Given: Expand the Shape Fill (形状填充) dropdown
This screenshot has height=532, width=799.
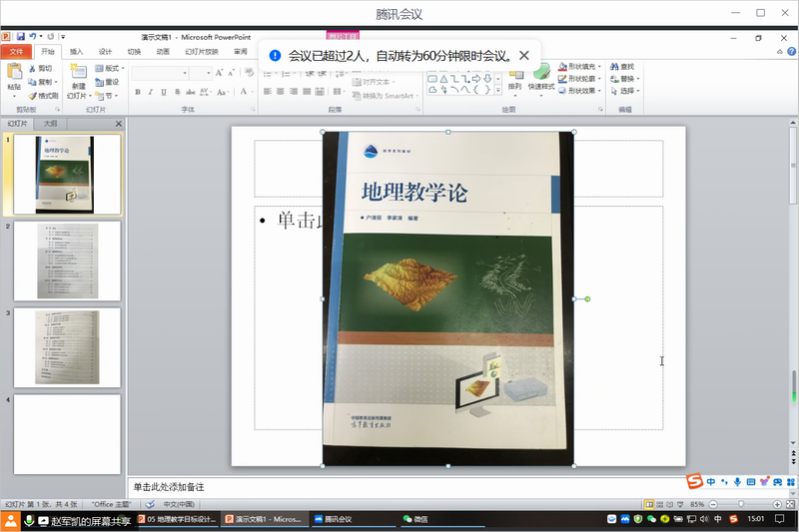Looking at the screenshot, I should [x=598, y=66].
